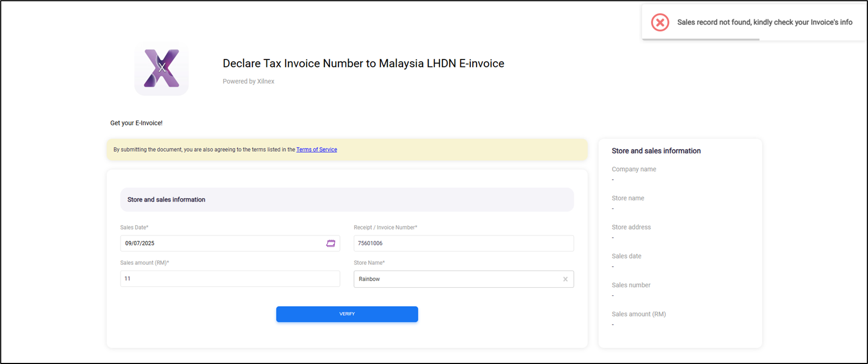Click 'Company name' label in summary panel
Screen dimensions: 868x364
coord(633,170)
